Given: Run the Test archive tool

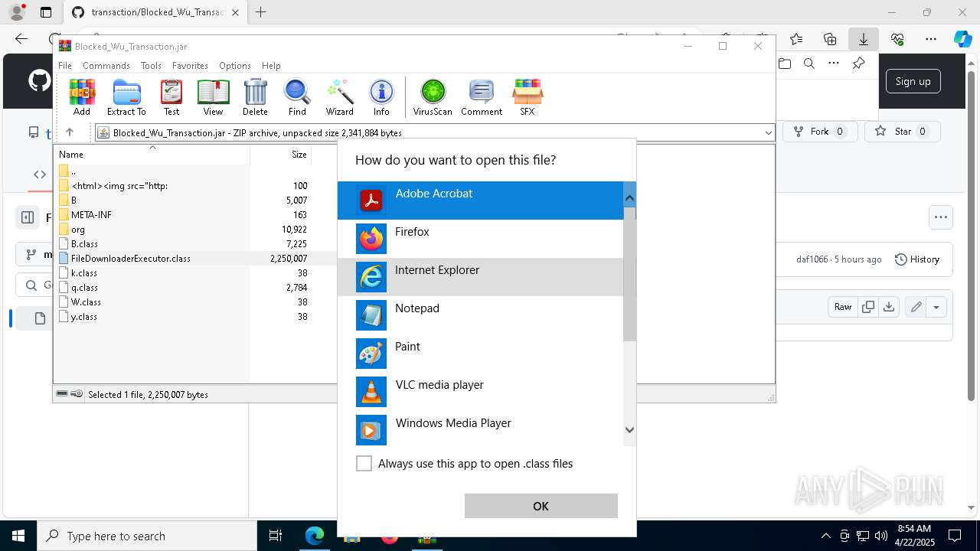Looking at the screenshot, I should pyautogui.click(x=171, y=97).
